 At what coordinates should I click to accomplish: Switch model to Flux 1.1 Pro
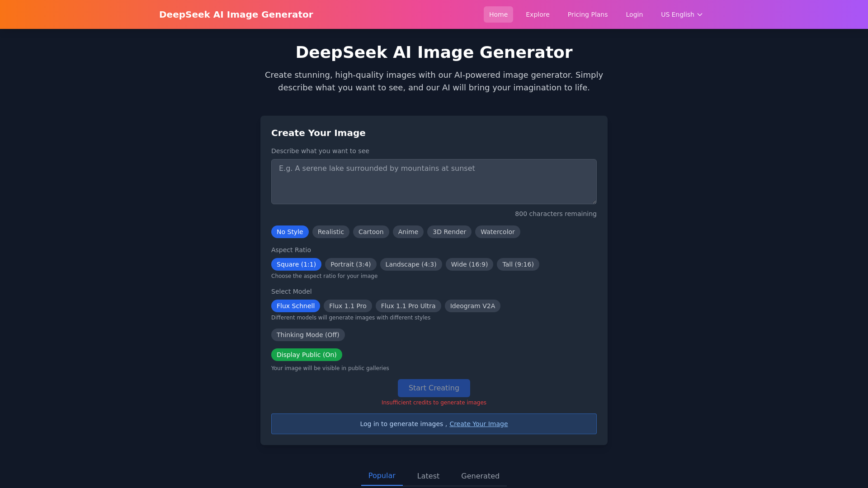click(348, 306)
